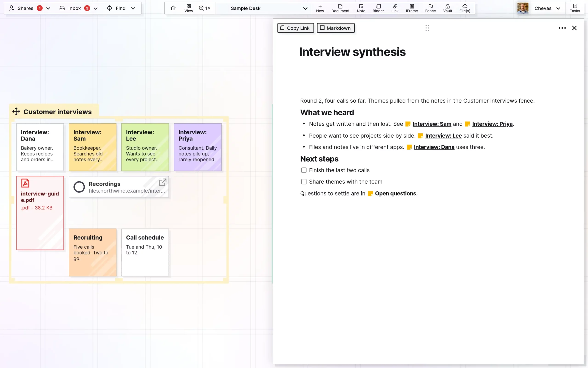
Task: Click the Interview synthesis title
Action: point(352,52)
